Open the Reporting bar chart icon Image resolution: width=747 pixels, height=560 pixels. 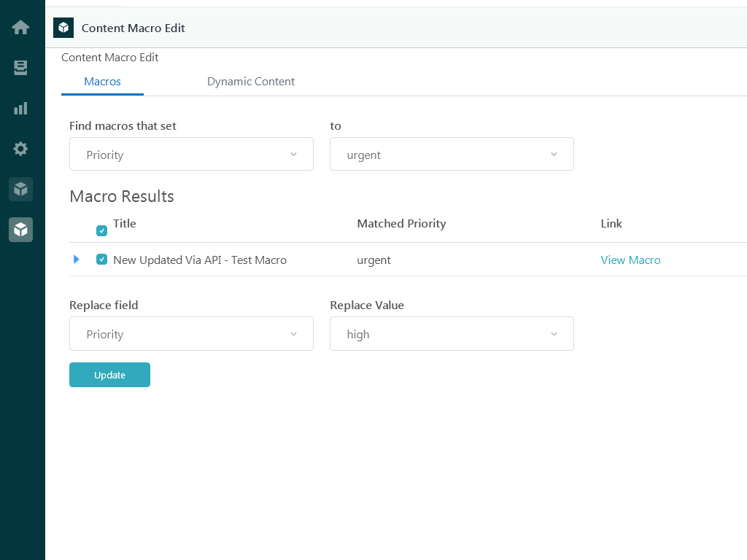[20, 109]
